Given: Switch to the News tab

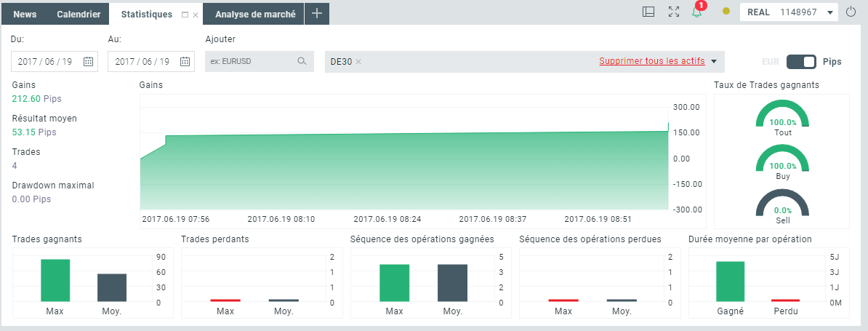Looking at the screenshot, I should coord(25,14).
